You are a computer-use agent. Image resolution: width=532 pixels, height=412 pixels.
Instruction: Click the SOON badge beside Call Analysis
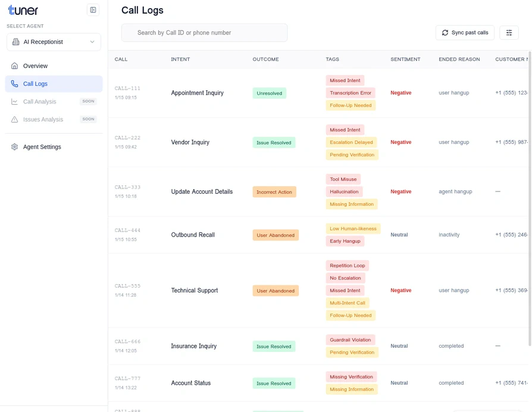click(88, 101)
